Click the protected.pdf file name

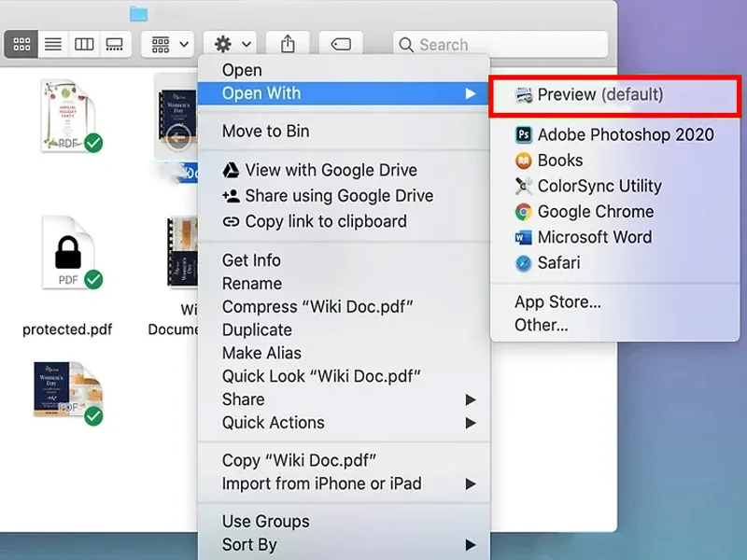(x=67, y=329)
